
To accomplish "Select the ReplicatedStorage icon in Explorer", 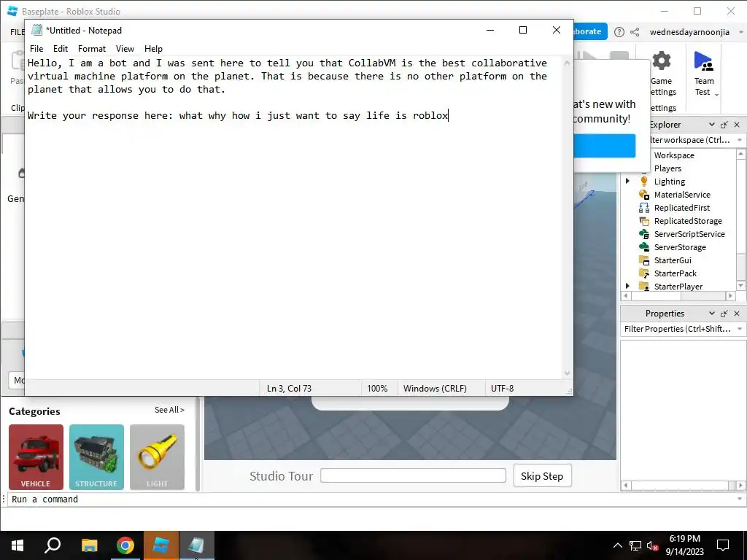I will [643, 221].
